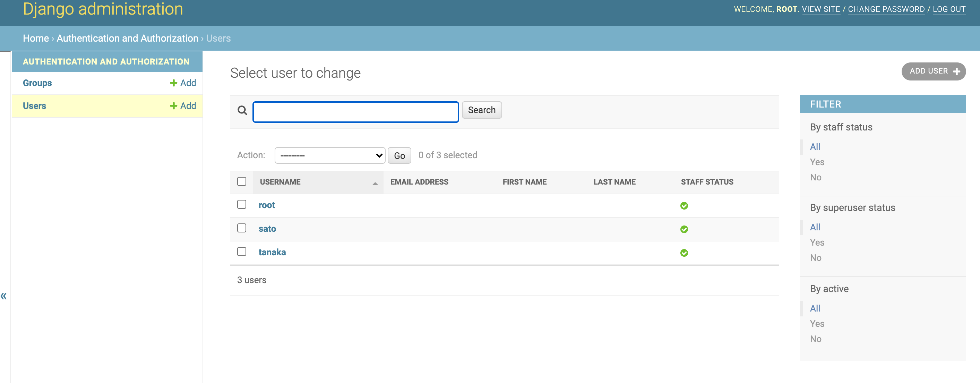
Task: Focus the user search text field
Action: (355, 112)
